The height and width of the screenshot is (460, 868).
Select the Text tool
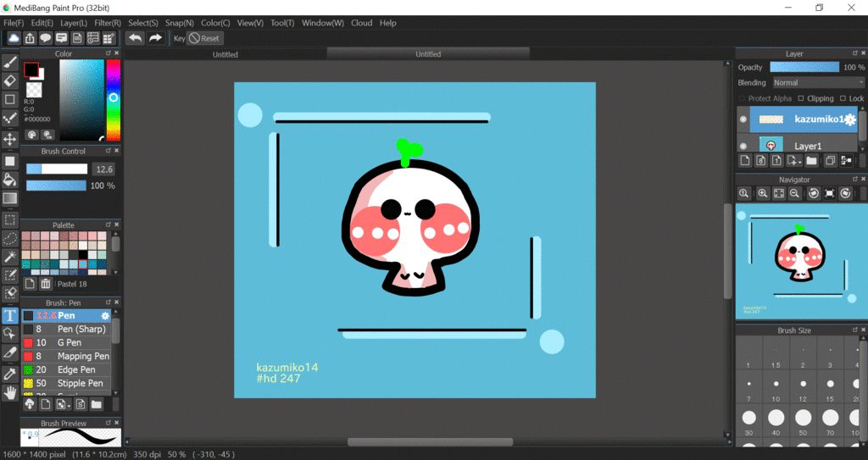click(9, 316)
